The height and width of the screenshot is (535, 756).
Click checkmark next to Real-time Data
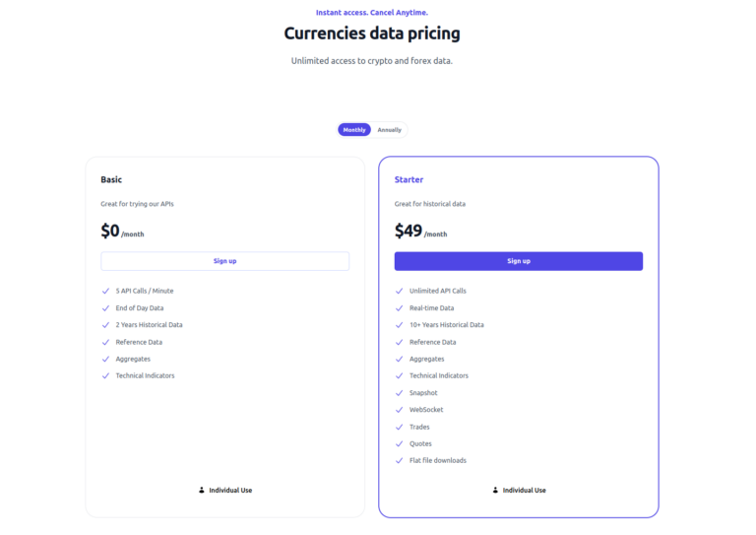(399, 308)
